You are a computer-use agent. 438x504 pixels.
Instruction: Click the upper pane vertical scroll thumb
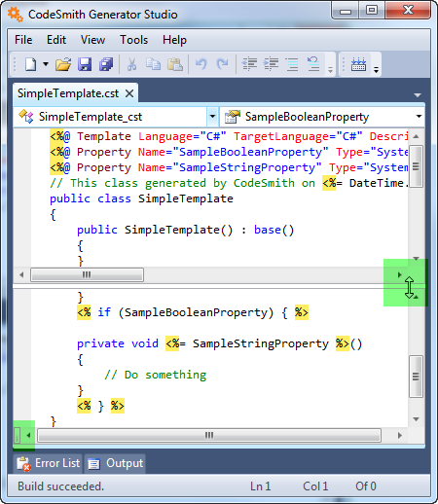416,166
